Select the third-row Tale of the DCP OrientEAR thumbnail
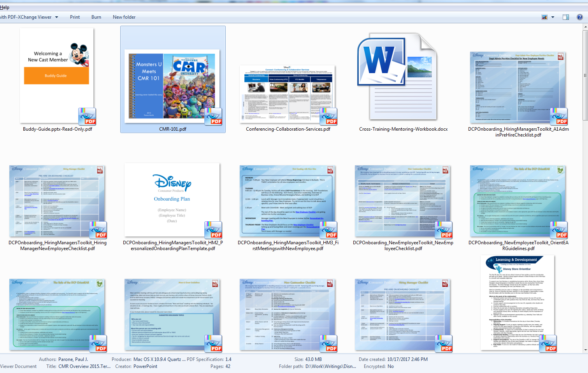This screenshot has width=588, height=373. 57,315
